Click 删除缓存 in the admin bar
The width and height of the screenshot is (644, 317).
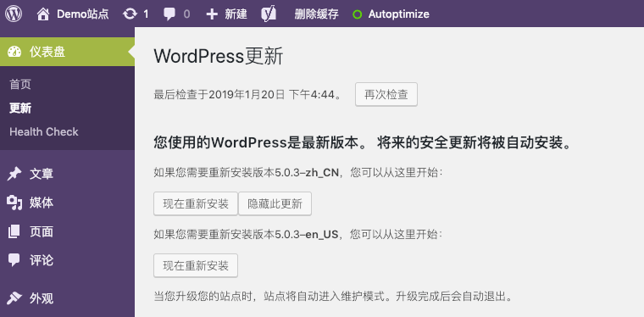point(317,14)
